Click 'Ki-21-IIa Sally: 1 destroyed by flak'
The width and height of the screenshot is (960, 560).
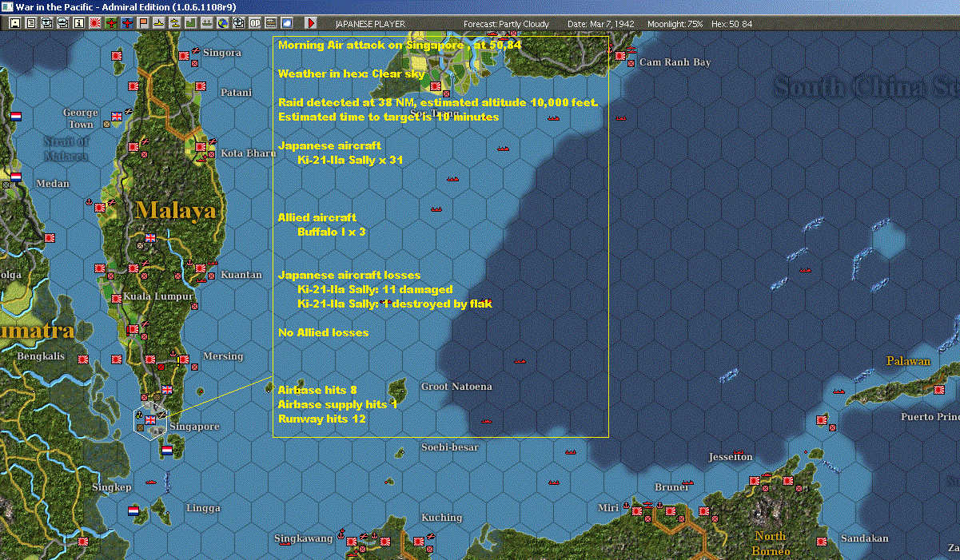pyautogui.click(x=395, y=304)
